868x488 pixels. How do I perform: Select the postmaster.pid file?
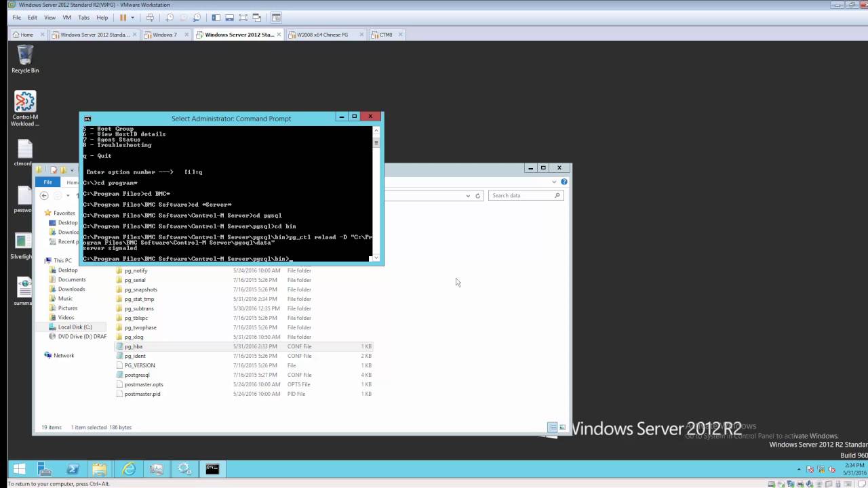(244, 394)
